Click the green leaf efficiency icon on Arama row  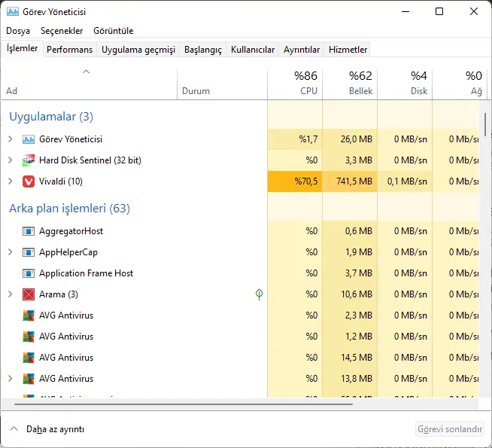(260, 294)
